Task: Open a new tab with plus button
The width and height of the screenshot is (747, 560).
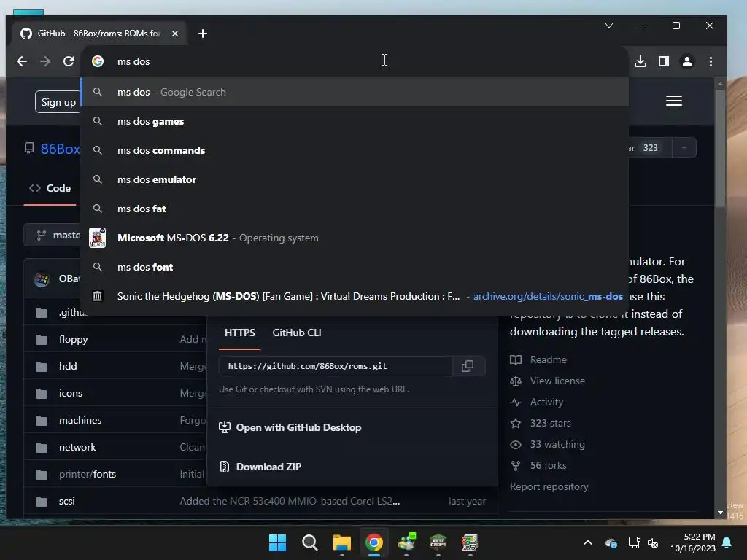Action: tap(203, 34)
